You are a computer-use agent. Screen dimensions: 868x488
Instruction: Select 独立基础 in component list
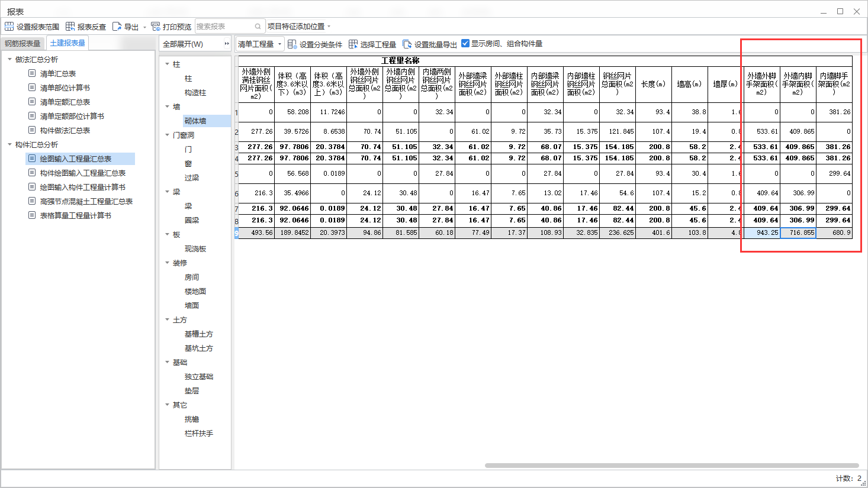(x=199, y=376)
